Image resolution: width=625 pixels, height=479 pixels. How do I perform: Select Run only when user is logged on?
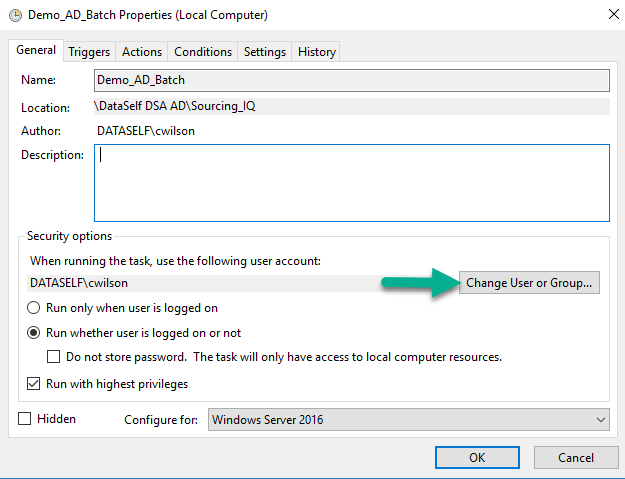[x=35, y=308]
